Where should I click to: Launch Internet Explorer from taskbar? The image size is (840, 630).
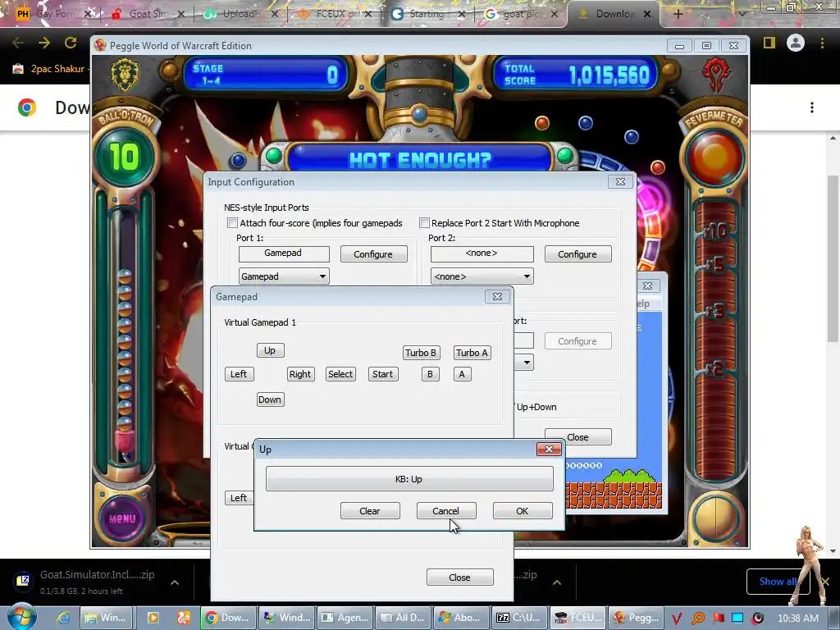pyautogui.click(x=62, y=618)
